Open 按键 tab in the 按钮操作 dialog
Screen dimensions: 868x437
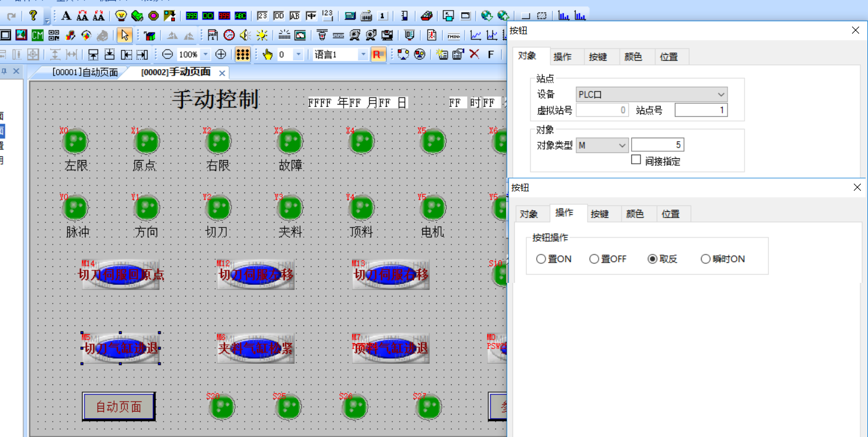point(599,214)
